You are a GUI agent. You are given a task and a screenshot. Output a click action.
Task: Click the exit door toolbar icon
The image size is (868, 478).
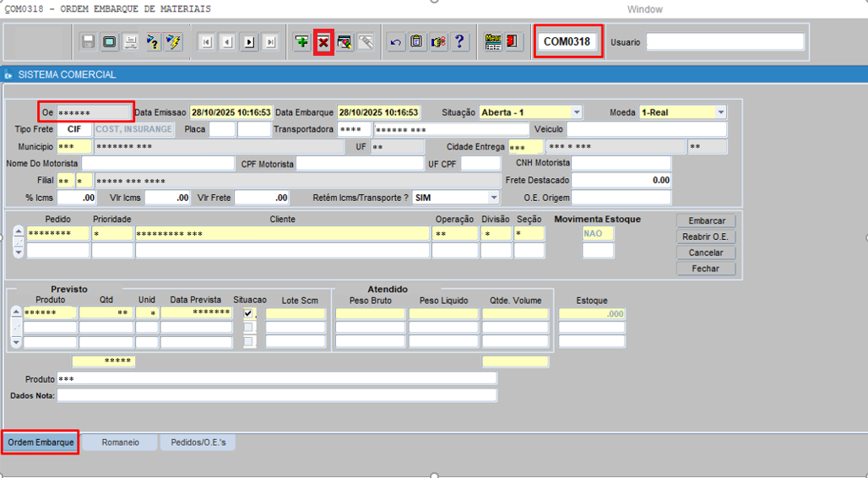[513, 41]
